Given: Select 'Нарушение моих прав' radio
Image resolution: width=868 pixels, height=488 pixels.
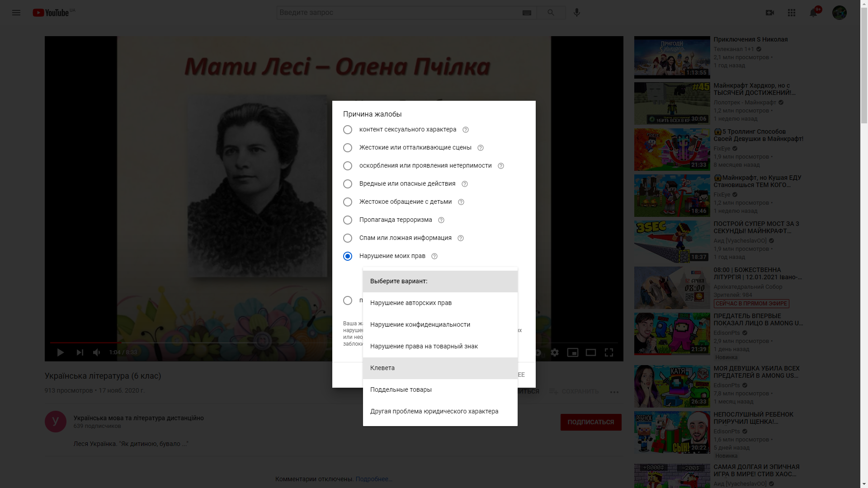Looking at the screenshot, I should coord(348,256).
